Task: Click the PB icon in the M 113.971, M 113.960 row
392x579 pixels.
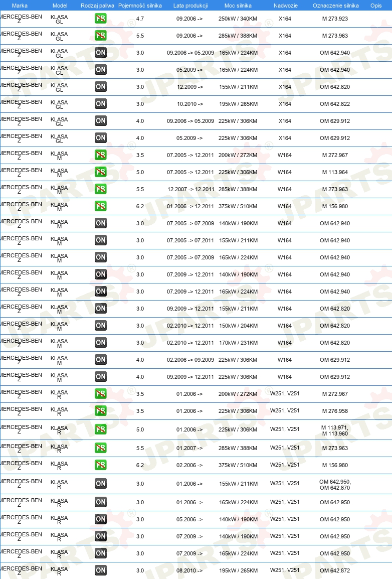Action: coord(100,429)
